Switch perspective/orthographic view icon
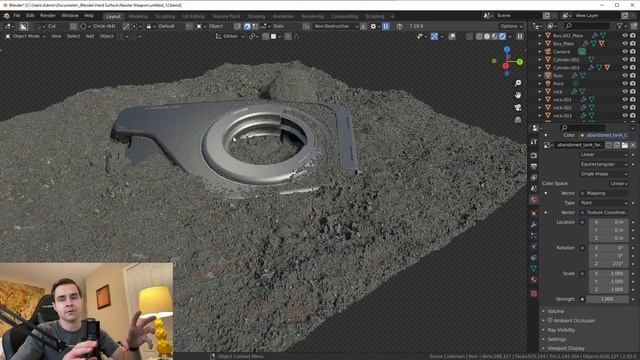640x360 pixels. pos(518,120)
